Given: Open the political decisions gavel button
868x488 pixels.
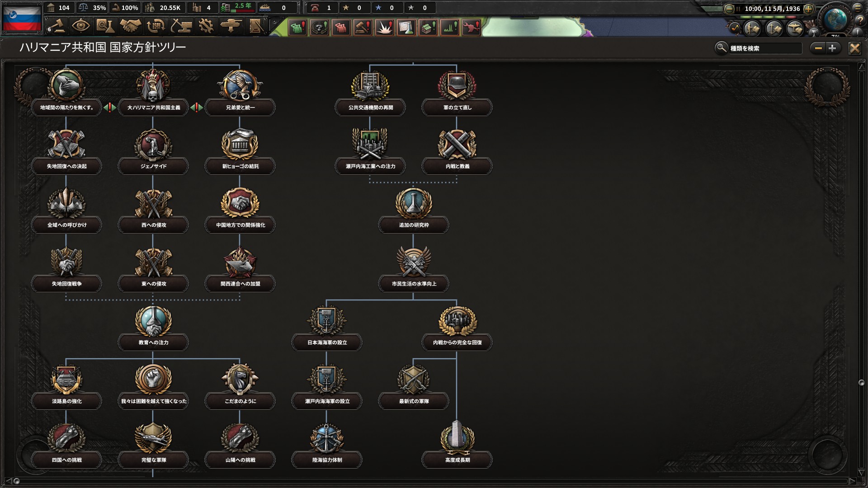Looking at the screenshot, I should (x=57, y=26).
